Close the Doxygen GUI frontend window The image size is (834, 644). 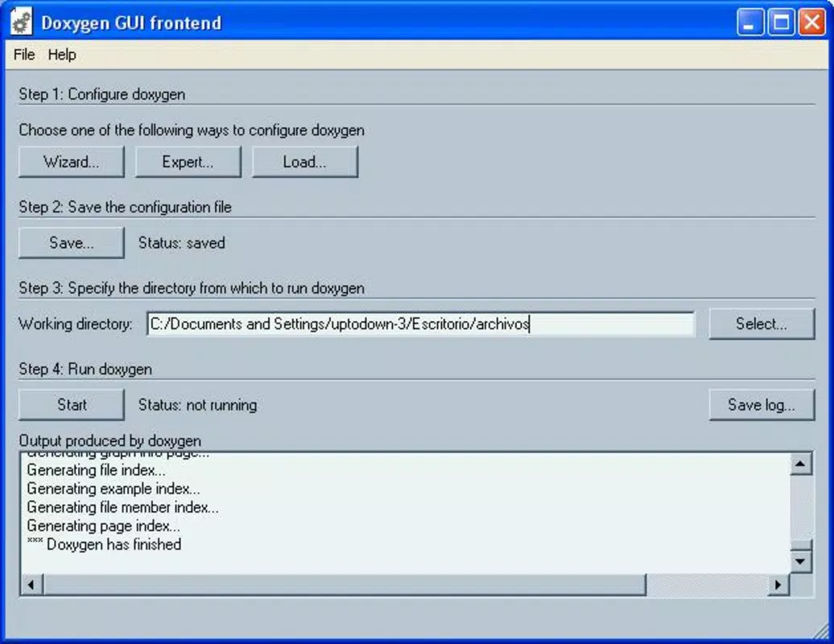(x=811, y=23)
